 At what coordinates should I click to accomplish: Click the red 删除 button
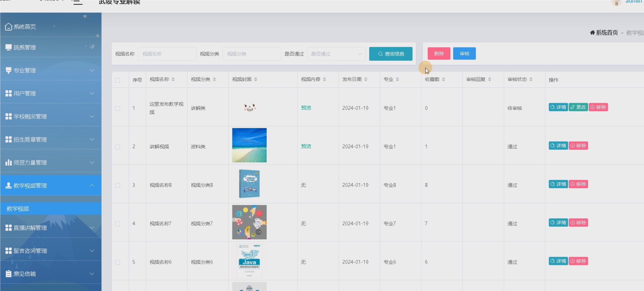tap(439, 53)
